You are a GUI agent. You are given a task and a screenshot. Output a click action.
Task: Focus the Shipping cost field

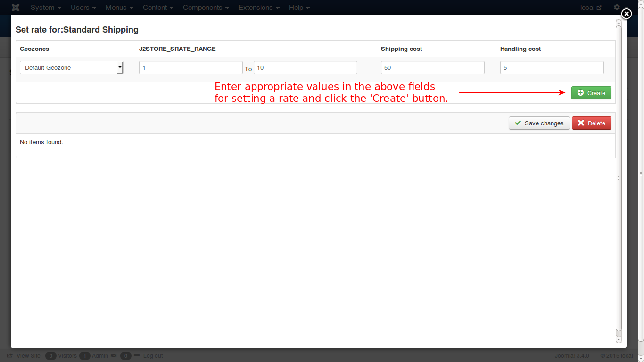pyautogui.click(x=432, y=67)
